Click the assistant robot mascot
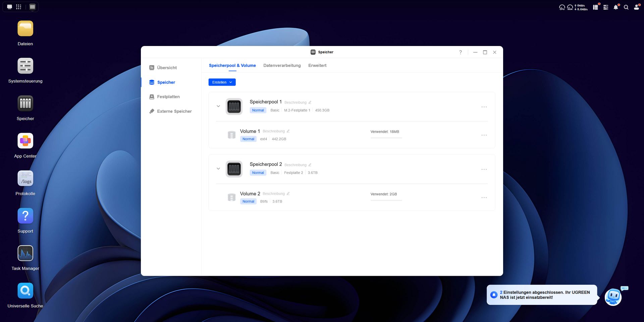 click(613, 297)
